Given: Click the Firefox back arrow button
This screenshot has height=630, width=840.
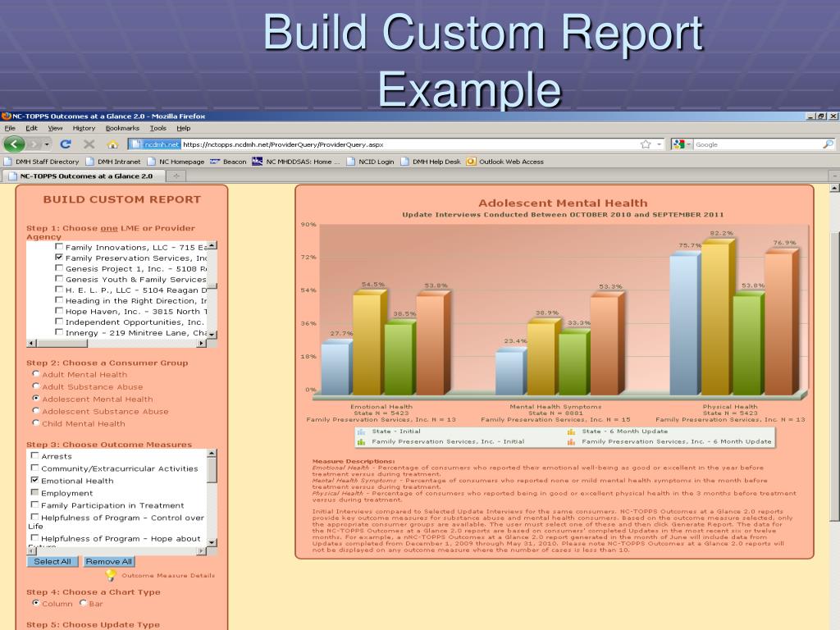Looking at the screenshot, I should pos(15,144).
